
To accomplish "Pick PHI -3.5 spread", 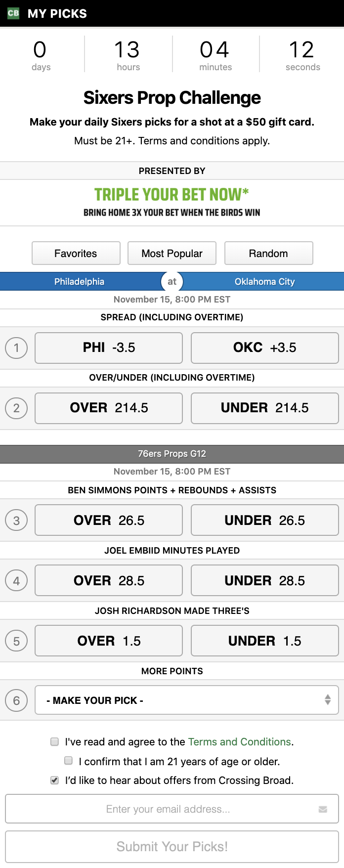I will 109,348.
